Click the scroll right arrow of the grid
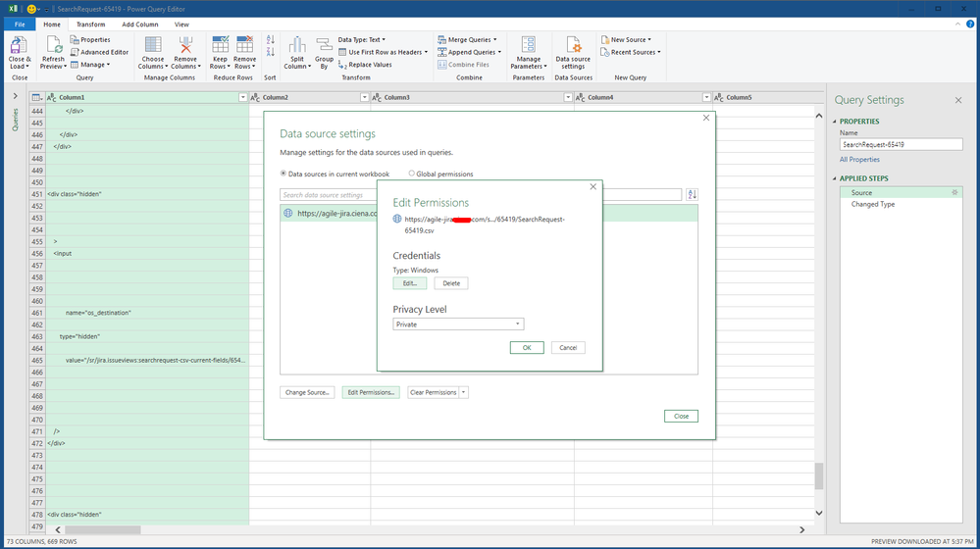Image resolution: width=980 pixels, height=549 pixels. tap(801, 529)
